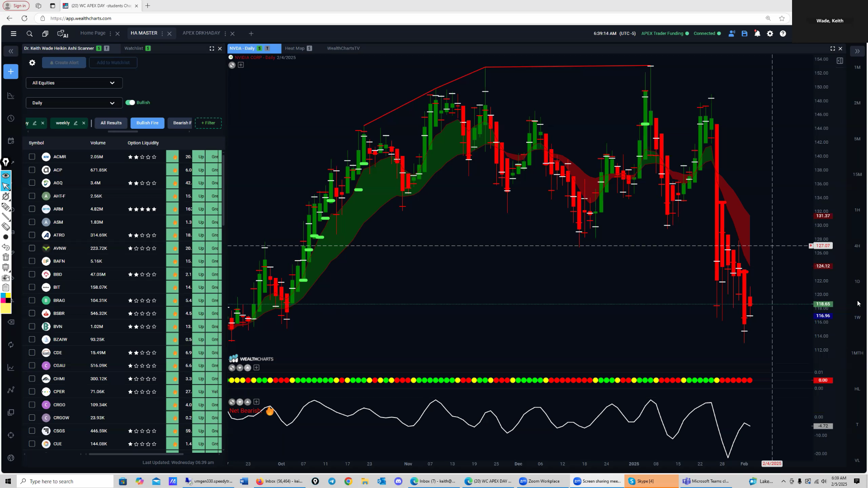Check the CPER row checkbox
Image resolution: width=868 pixels, height=488 pixels.
pyautogui.click(x=32, y=392)
